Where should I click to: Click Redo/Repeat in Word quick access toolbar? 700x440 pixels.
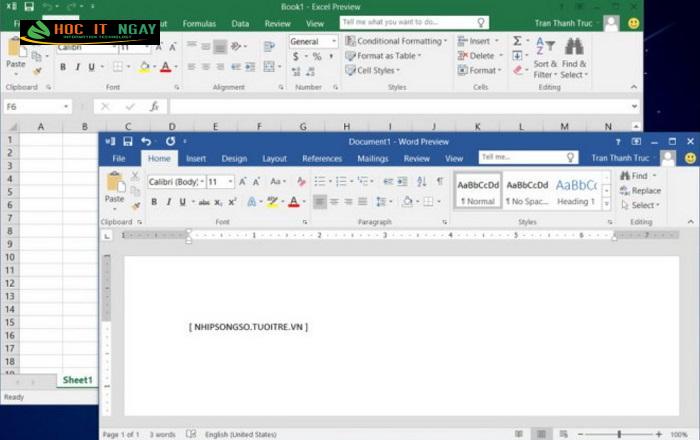coord(171,141)
